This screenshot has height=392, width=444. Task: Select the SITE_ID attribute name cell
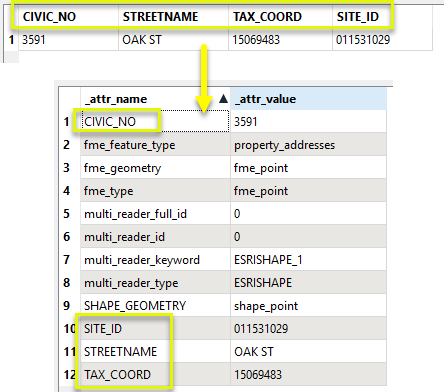(155, 329)
